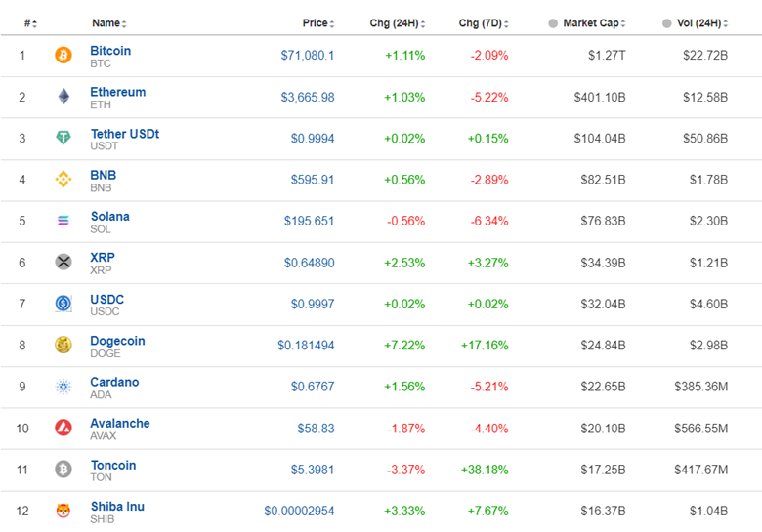Click Cardano 7D change -5.21%
Image resolution: width=762 pixels, height=532 pixels.
488,387
